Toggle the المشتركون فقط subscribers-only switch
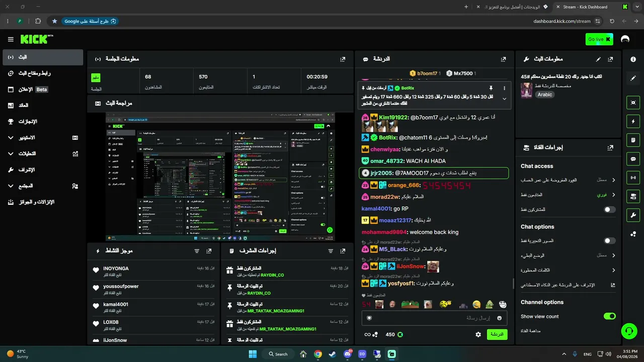 609,209
